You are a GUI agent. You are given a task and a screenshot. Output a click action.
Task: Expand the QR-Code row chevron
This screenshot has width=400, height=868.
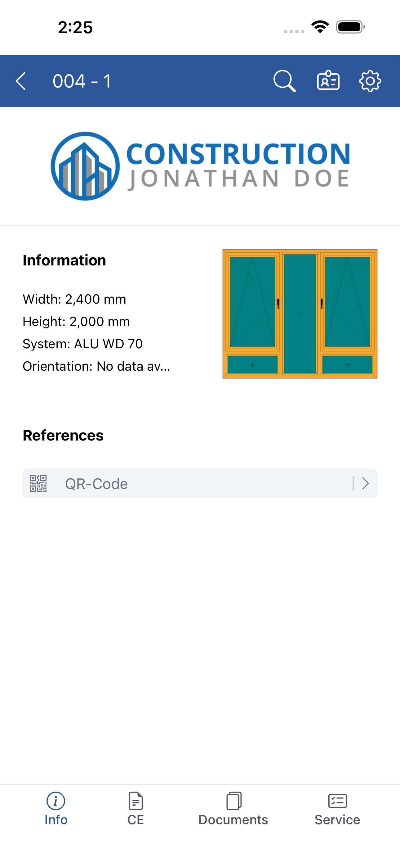(x=365, y=484)
